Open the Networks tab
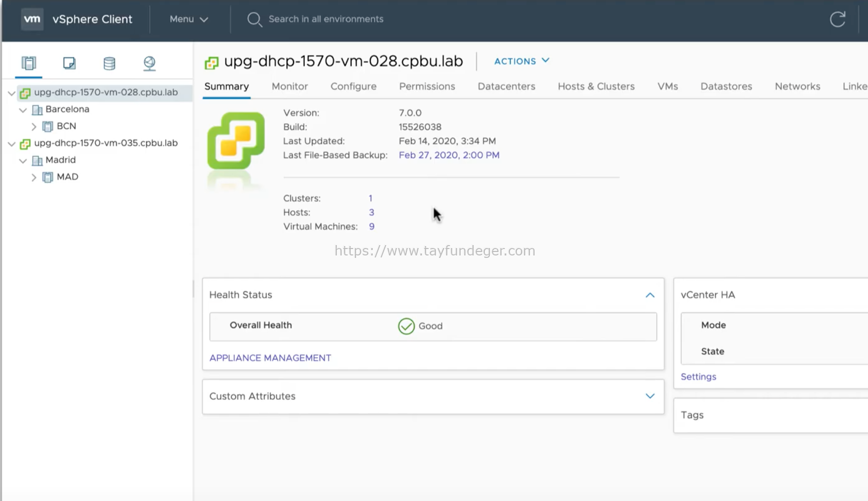868x501 pixels. click(x=797, y=86)
